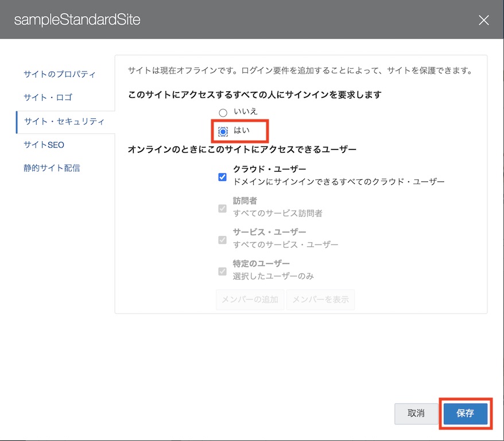Choose the はい radio button
This screenshot has width=504, height=441.
tap(223, 131)
